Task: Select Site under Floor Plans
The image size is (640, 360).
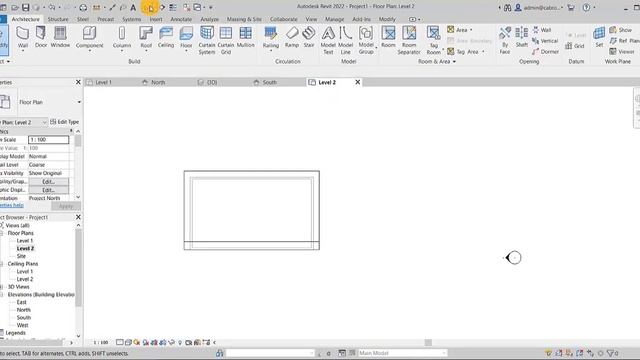Action: [x=21, y=256]
